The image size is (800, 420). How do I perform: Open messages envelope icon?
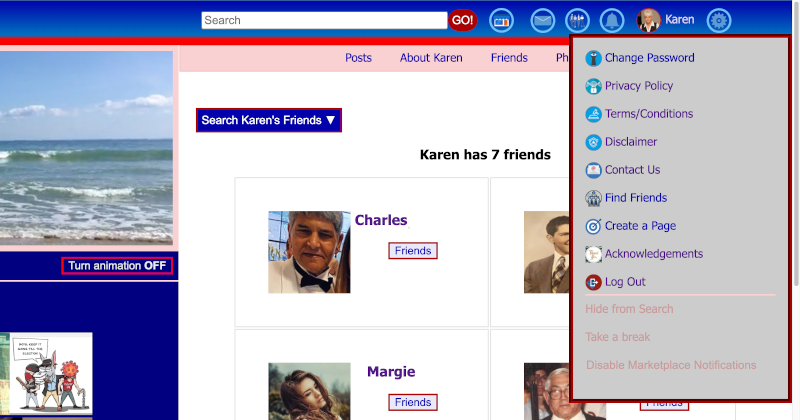[542, 20]
